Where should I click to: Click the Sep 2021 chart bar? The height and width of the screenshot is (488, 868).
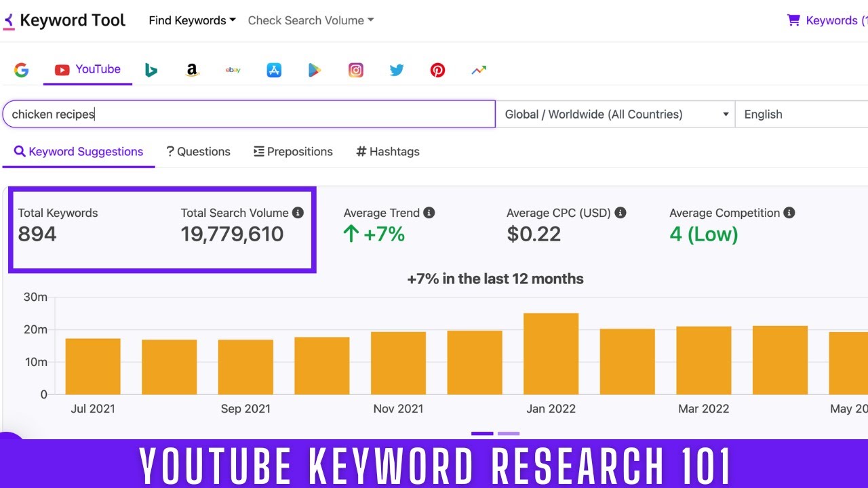(x=245, y=367)
